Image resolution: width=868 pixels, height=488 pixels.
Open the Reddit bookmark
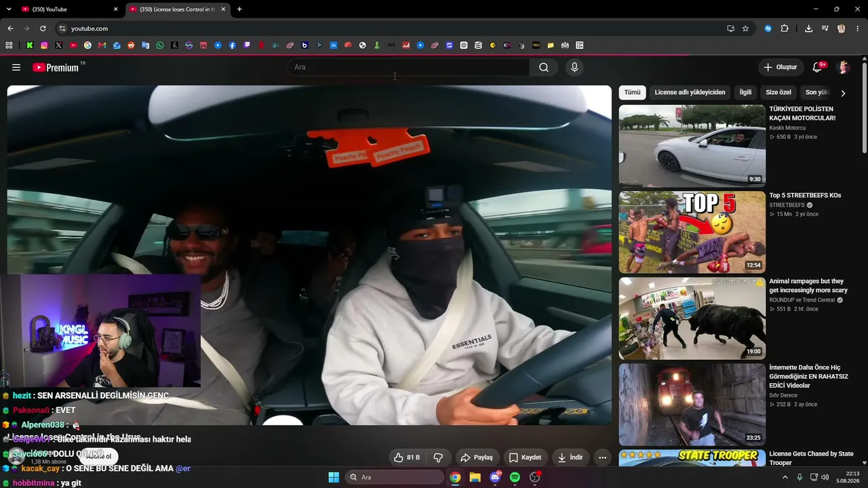(131, 45)
